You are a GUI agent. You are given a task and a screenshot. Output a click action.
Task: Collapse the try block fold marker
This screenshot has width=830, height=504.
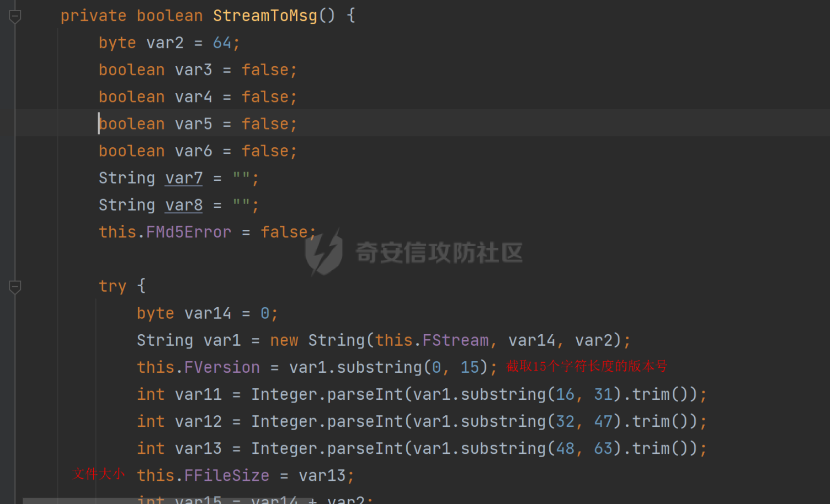coord(15,287)
